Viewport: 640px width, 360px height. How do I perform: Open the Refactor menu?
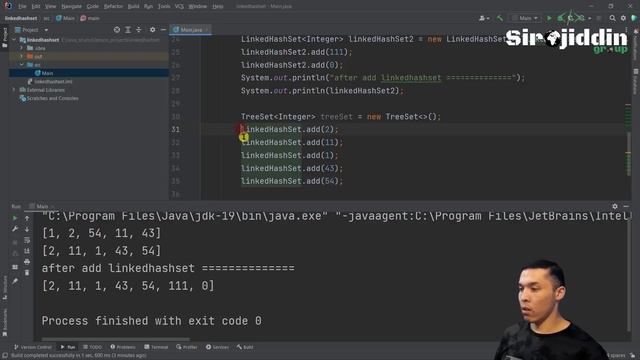(x=113, y=7)
